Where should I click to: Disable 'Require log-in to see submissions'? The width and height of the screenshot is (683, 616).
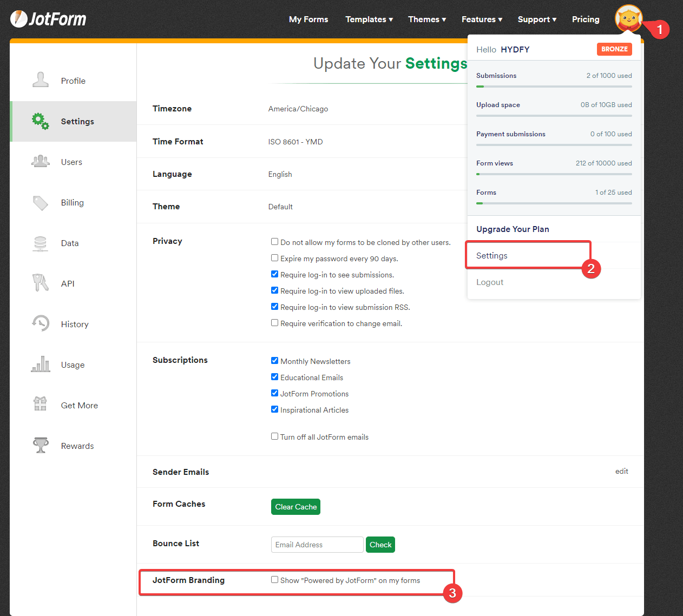pyautogui.click(x=274, y=274)
